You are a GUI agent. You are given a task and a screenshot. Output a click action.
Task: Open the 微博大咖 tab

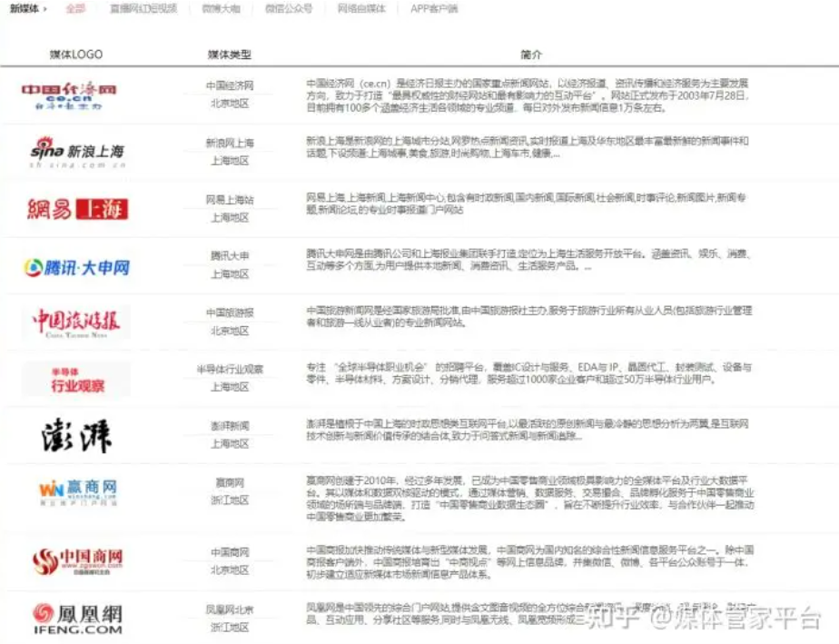[221, 8]
